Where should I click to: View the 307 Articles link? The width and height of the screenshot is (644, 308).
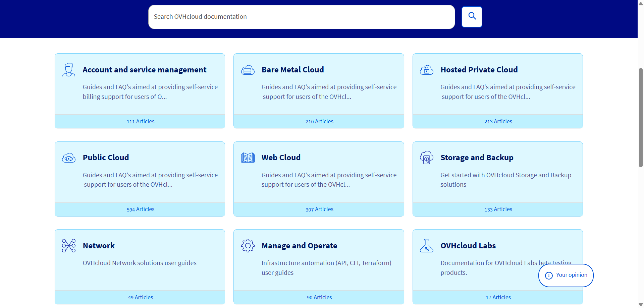point(319,209)
